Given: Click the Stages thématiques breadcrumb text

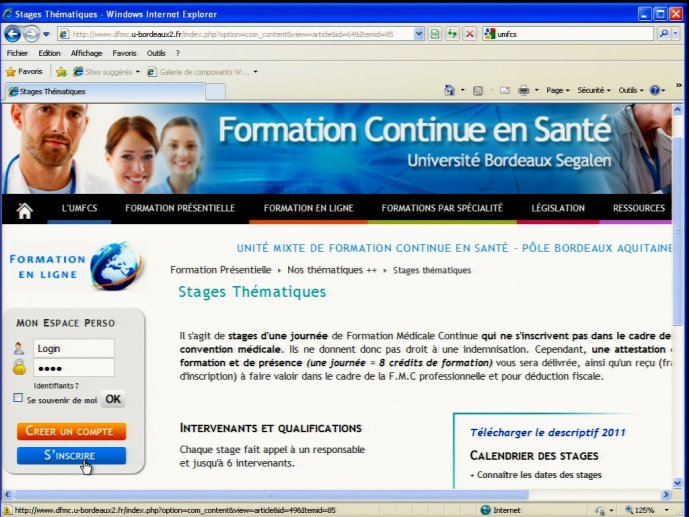Looking at the screenshot, I should point(432,270).
